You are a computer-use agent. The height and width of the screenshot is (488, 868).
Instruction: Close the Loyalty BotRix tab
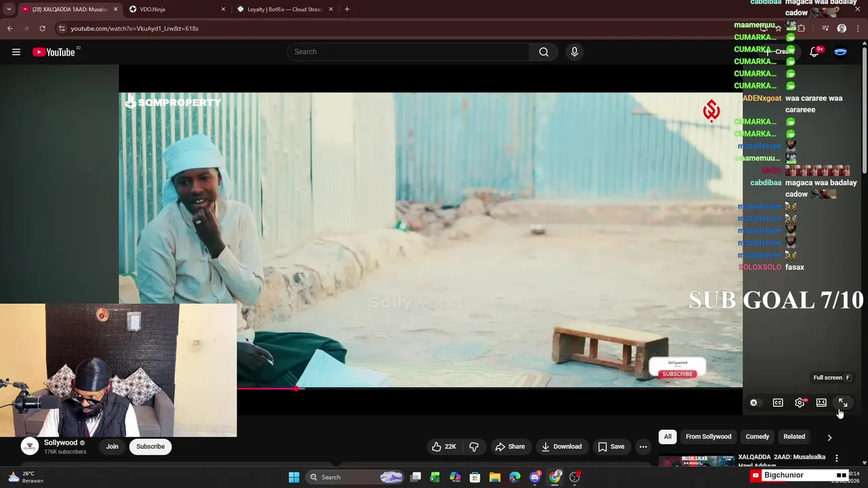(x=331, y=9)
